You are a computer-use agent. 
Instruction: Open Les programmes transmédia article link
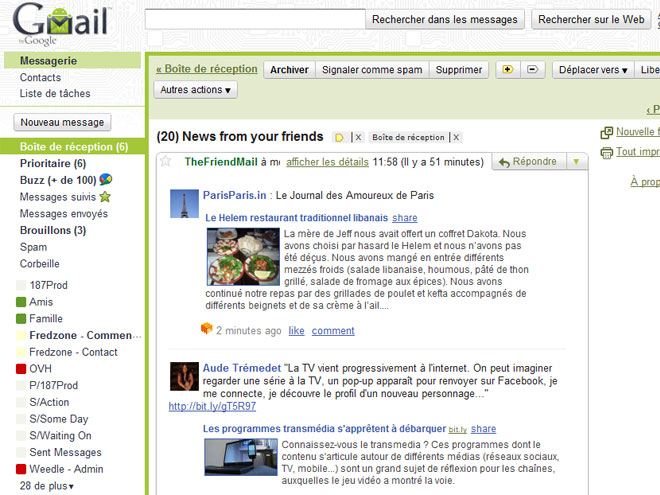324,428
